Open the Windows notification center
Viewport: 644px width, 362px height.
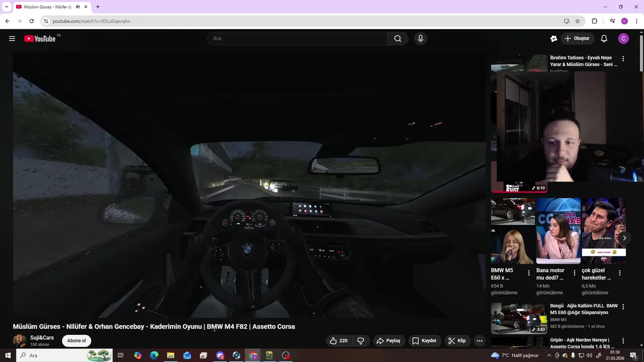pyautogui.click(x=633, y=355)
